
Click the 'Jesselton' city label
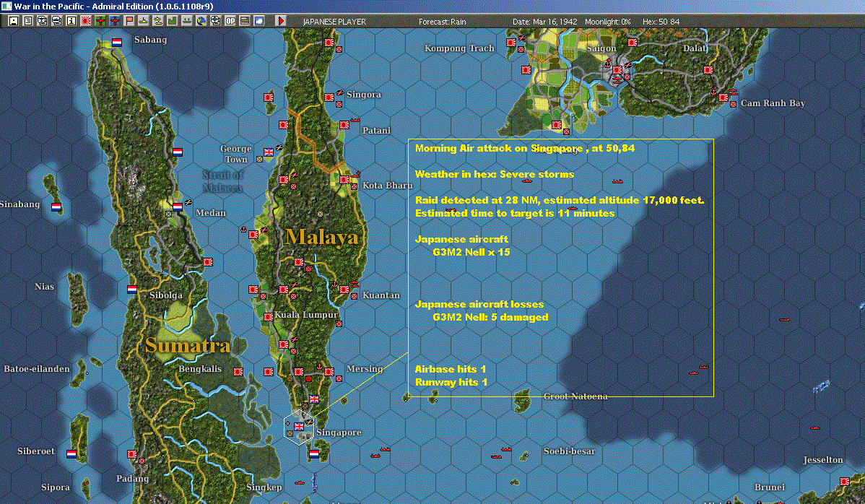pos(823,460)
